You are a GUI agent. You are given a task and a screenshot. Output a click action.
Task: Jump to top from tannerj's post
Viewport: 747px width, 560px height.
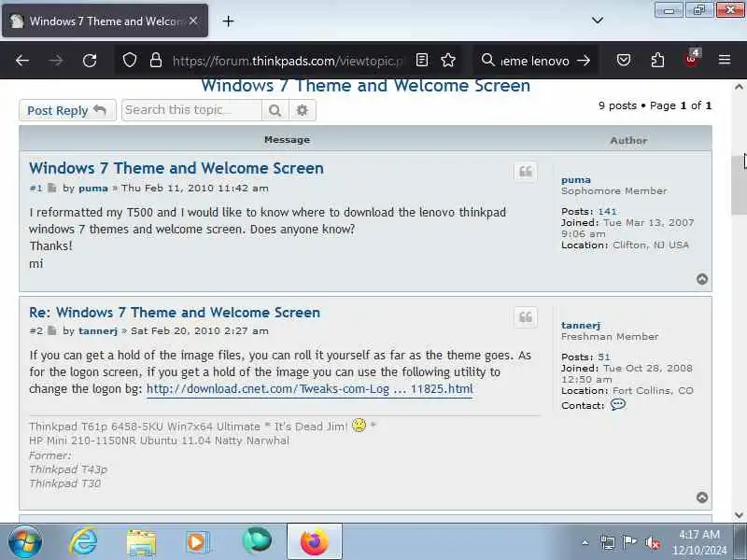click(x=702, y=497)
